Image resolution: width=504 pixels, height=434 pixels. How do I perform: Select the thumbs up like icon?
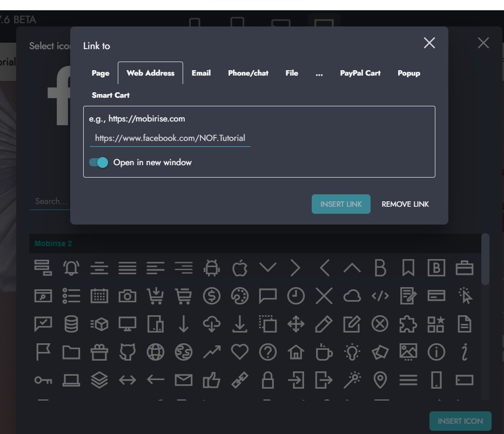tap(212, 381)
